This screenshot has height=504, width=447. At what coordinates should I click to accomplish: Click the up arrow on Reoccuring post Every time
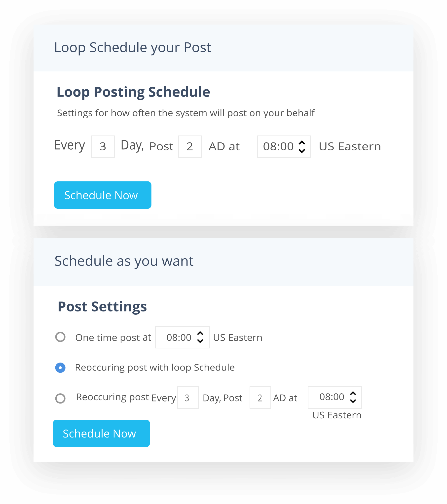353,393
